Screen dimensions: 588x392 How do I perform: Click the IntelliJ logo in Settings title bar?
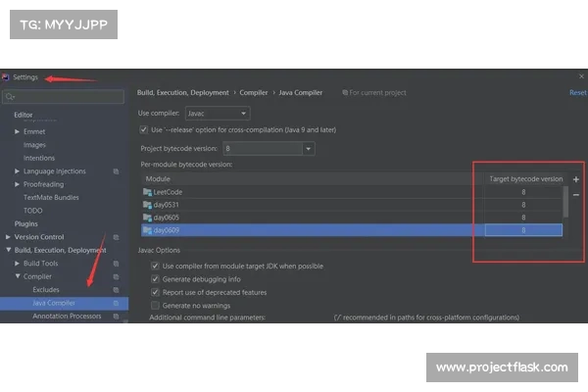click(5, 77)
